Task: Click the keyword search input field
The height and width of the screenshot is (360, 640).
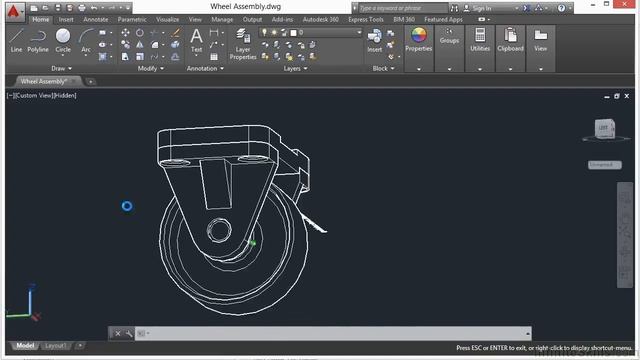Action: (402, 8)
